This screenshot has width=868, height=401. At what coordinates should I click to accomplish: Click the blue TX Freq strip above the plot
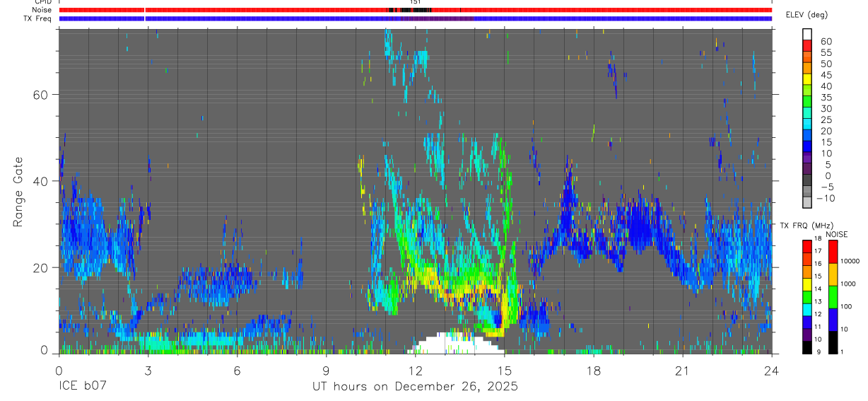(x=416, y=18)
